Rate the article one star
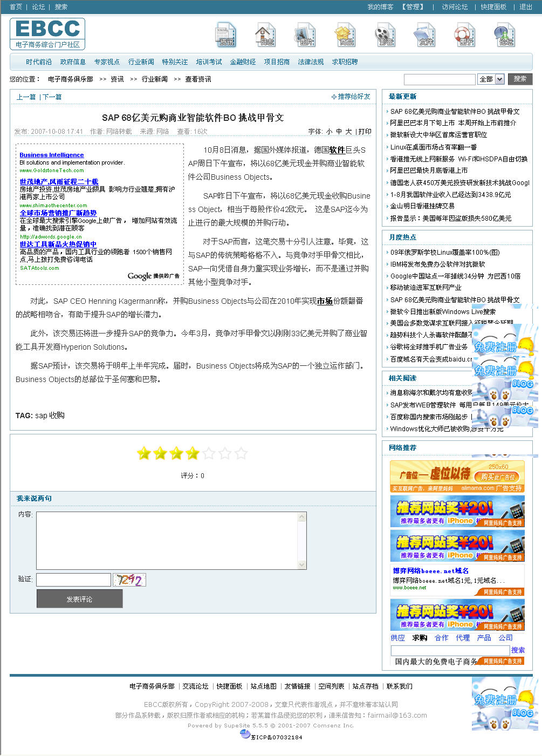The height and width of the screenshot is (756, 542). pos(144,453)
